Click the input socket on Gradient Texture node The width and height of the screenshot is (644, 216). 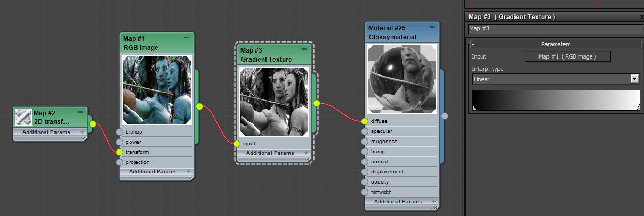pos(237,144)
